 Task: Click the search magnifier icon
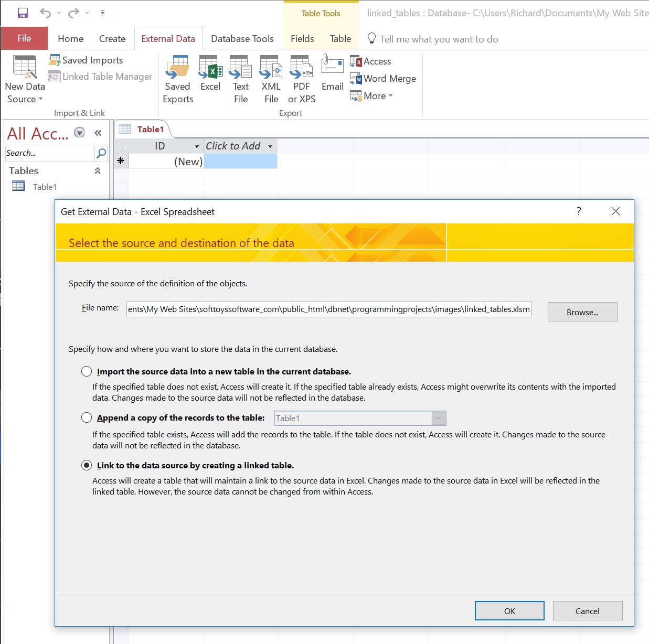click(x=101, y=153)
